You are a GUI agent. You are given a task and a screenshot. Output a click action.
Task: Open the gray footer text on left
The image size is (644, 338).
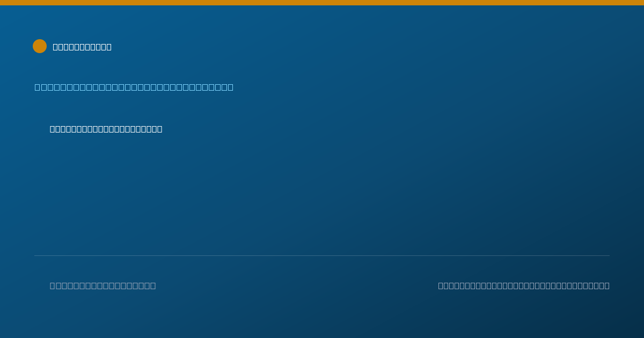103,285
